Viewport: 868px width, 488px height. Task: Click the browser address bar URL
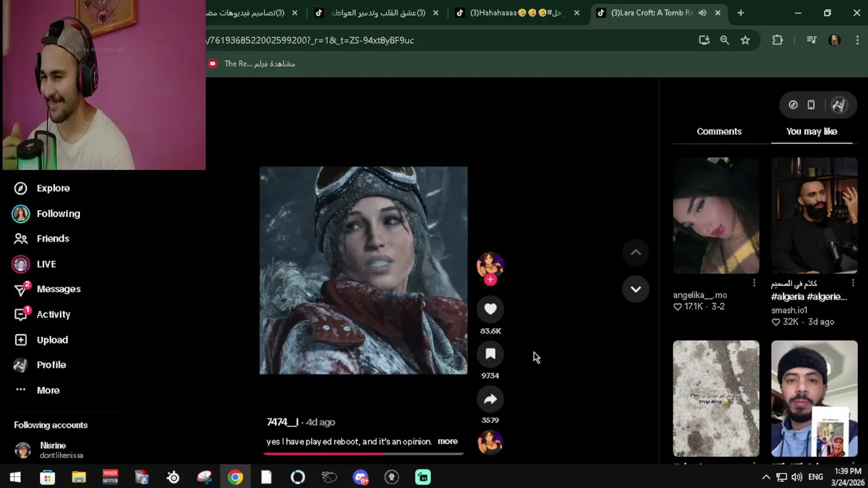coord(311,40)
